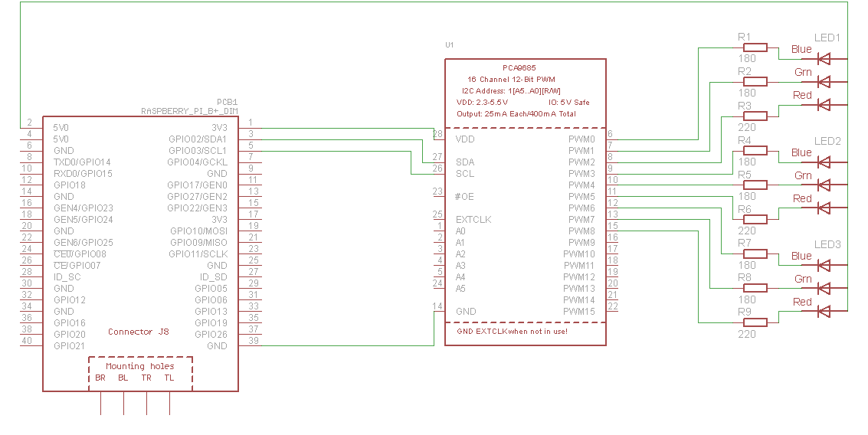The width and height of the screenshot is (868, 435).
Task: Click the 220 value under R9
Action: 747,334
